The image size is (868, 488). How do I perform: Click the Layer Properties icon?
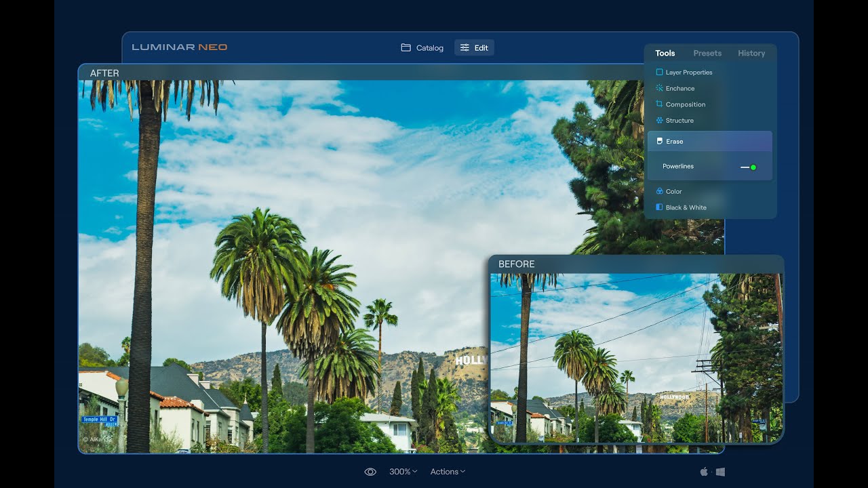(659, 72)
